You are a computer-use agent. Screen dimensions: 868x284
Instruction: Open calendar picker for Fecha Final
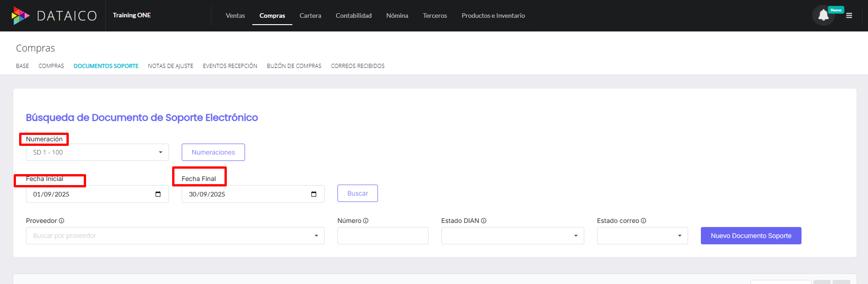pyautogui.click(x=314, y=194)
